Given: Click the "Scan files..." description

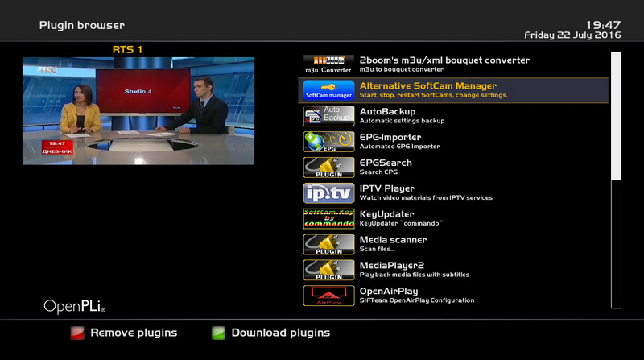Looking at the screenshot, I should (x=378, y=249).
